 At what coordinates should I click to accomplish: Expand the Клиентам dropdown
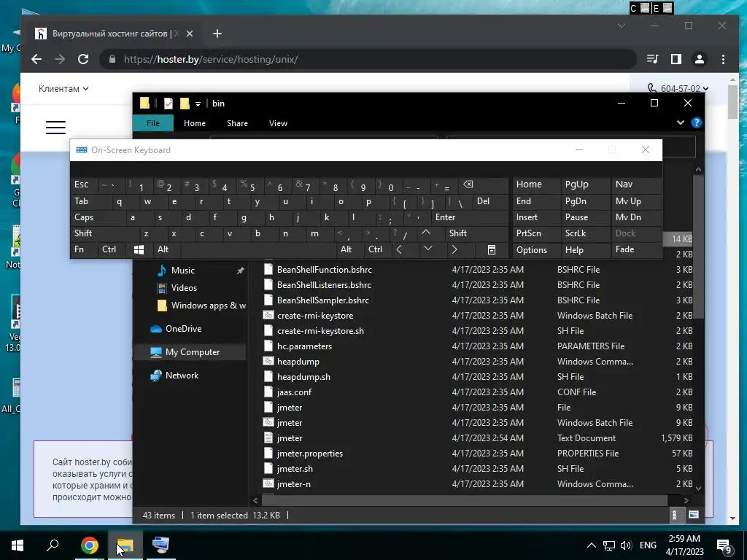63,88
